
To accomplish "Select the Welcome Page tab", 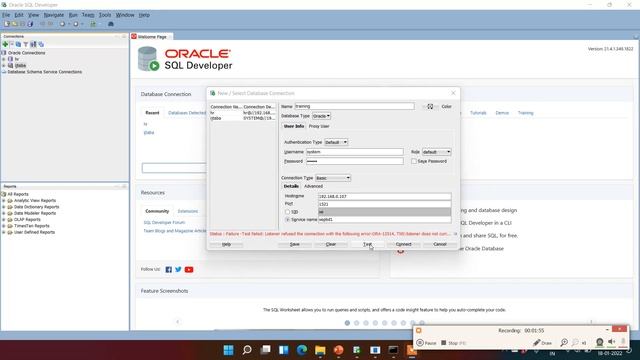I will point(152,37).
